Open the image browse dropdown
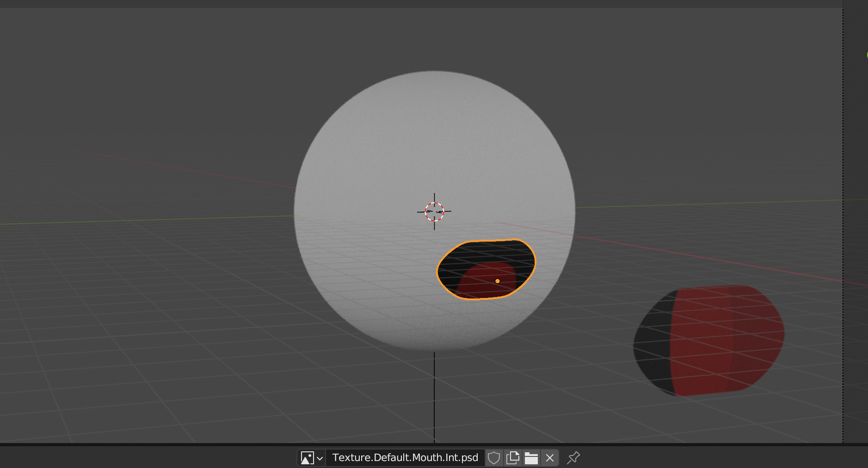Image resolution: width=868 pixels, height=468 pixels. click(311, 458)
